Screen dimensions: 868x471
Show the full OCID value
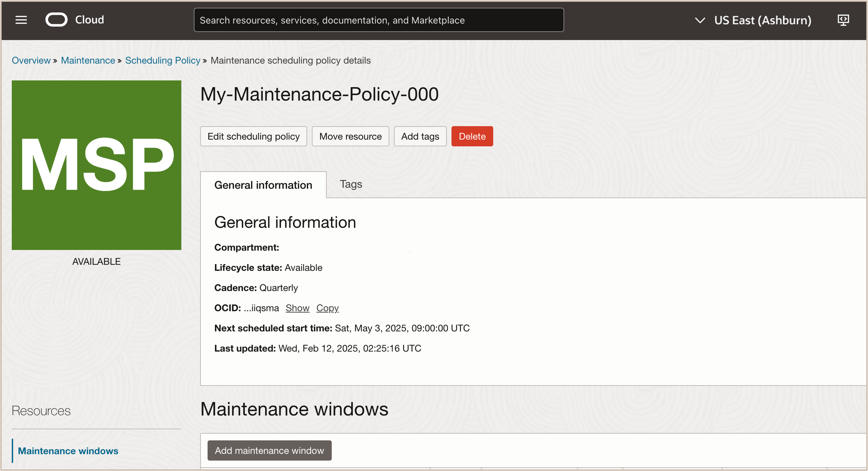tap(297, 308)
